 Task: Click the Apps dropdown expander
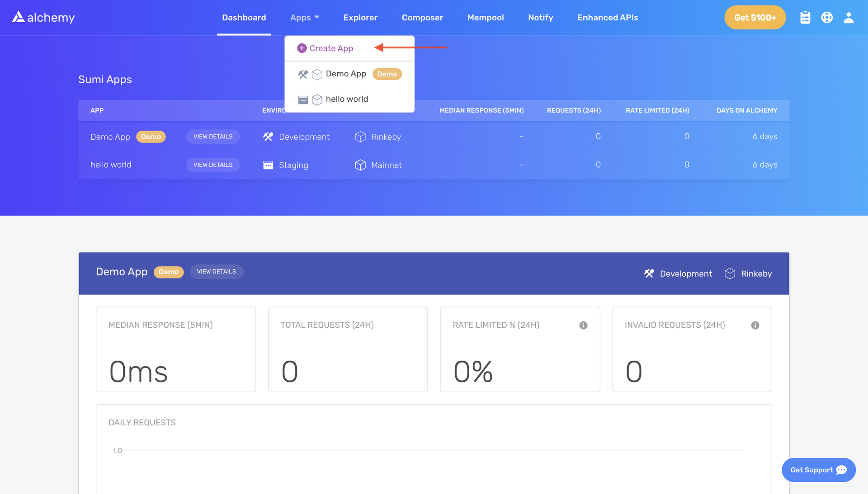click(316, 17)
